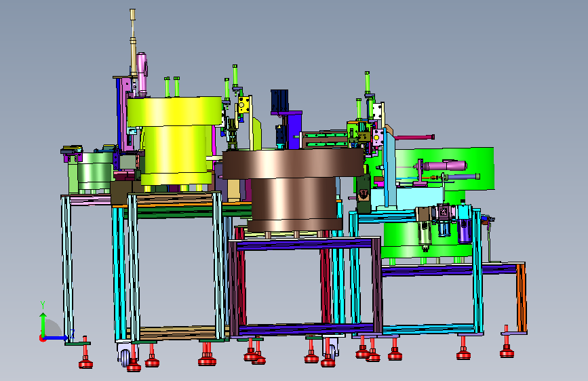Select the orange frame leg at far right

[x=522, y=298]
